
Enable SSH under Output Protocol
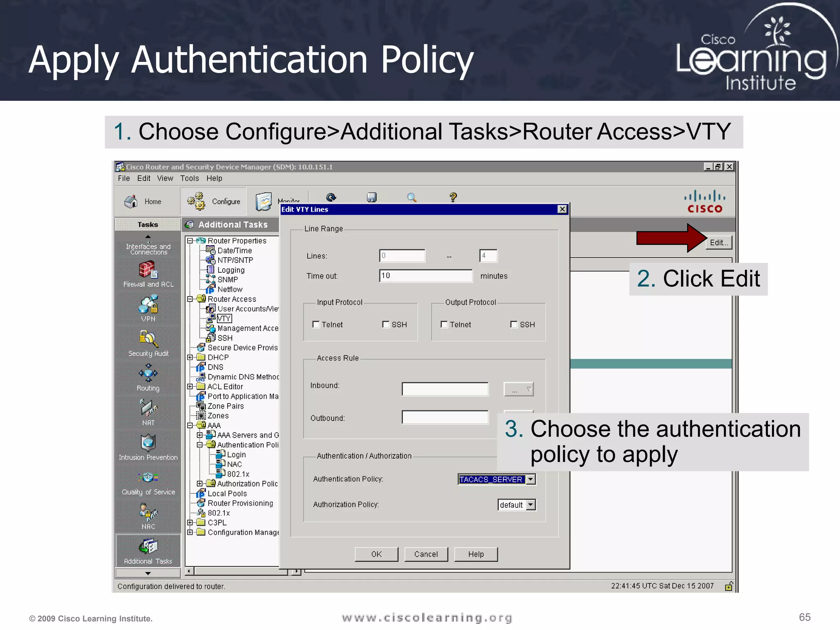514,324
